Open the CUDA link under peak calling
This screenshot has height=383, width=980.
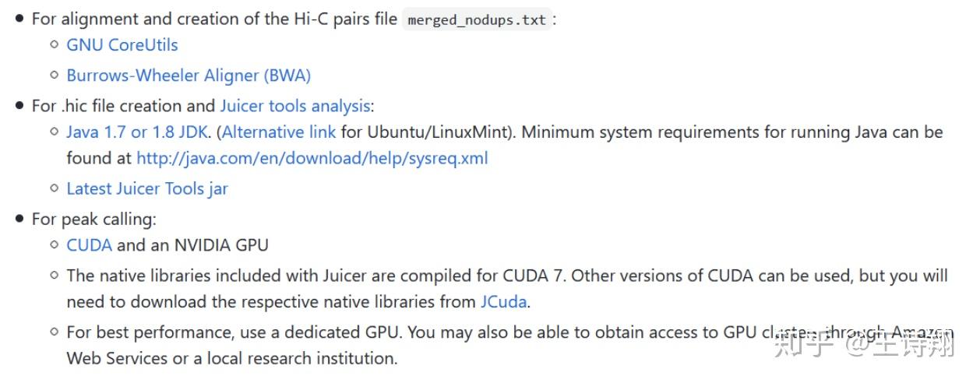point(89,246)
